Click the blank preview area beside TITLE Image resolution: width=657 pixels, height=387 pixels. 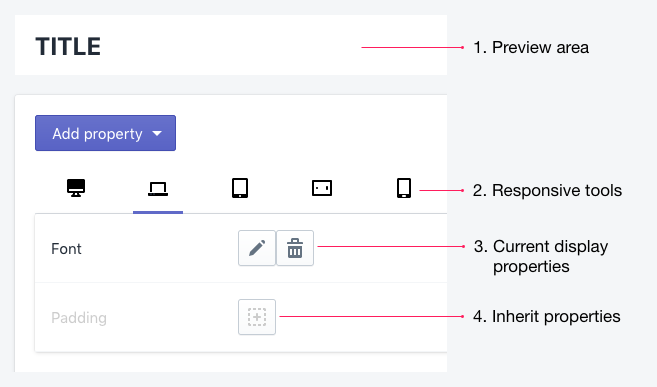[x=230, y=45]
